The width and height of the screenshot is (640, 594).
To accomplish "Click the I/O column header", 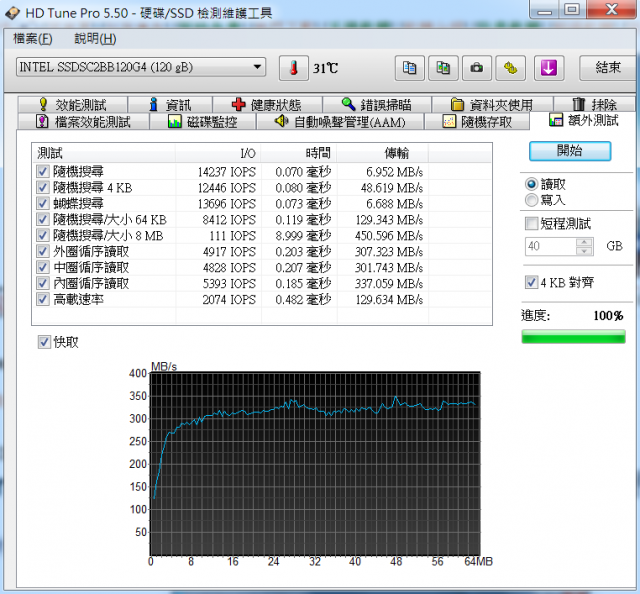I will coord(218,153).
